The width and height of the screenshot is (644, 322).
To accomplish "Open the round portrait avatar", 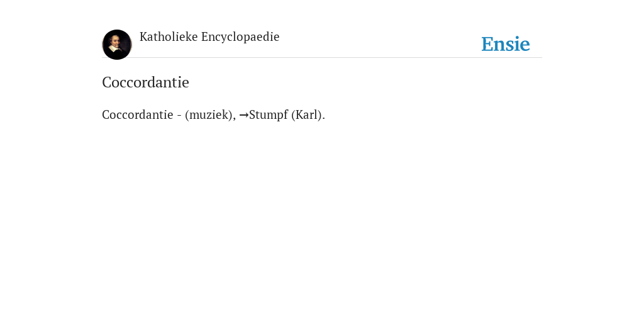I will 117,45.
